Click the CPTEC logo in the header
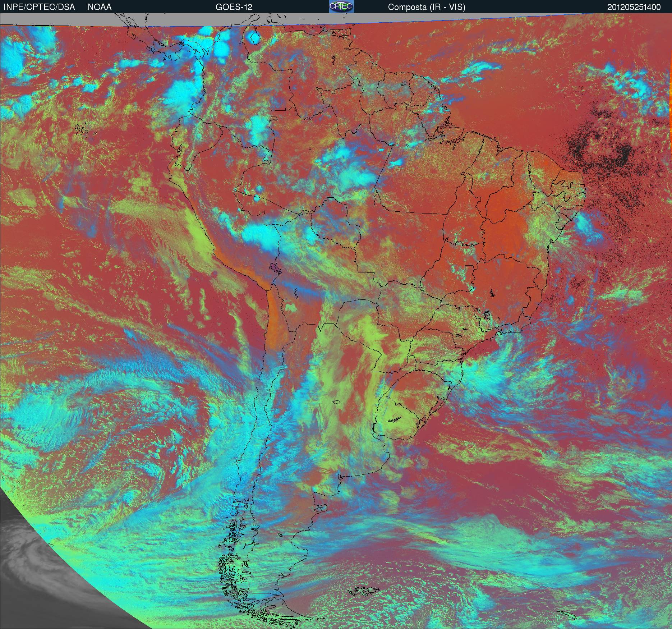The image size is (672, 629). coord(341,6)
